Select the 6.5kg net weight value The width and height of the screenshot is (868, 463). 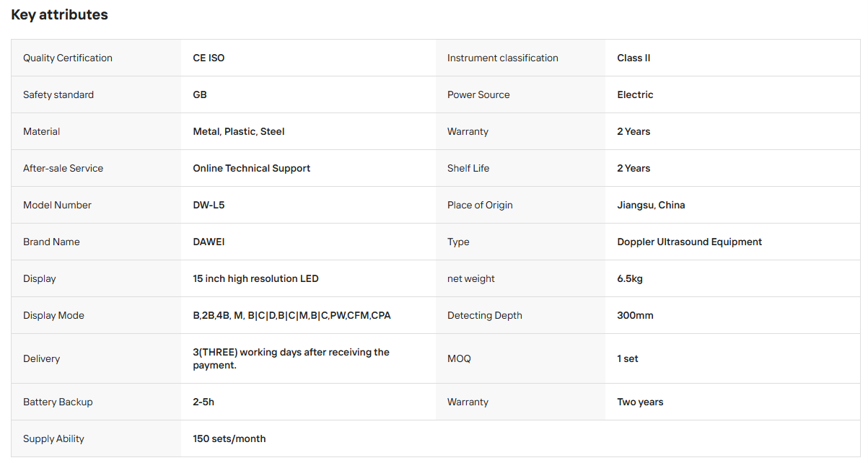[x=630, y=278]
